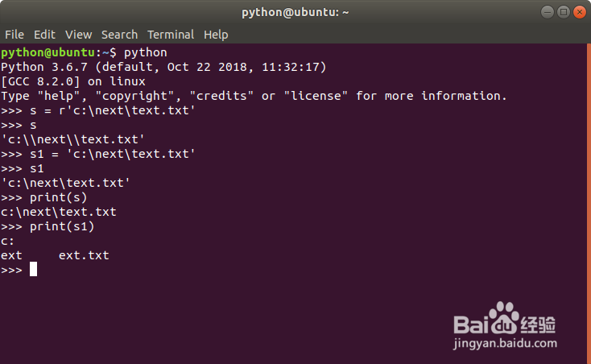
Task: Click the s1 assignment command line
Action: [98, 154]
